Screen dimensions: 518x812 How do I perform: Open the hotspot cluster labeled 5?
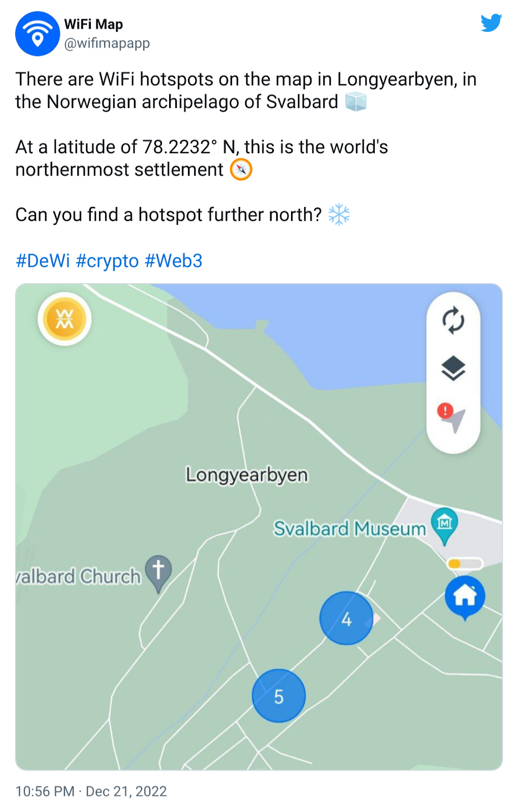279,696
